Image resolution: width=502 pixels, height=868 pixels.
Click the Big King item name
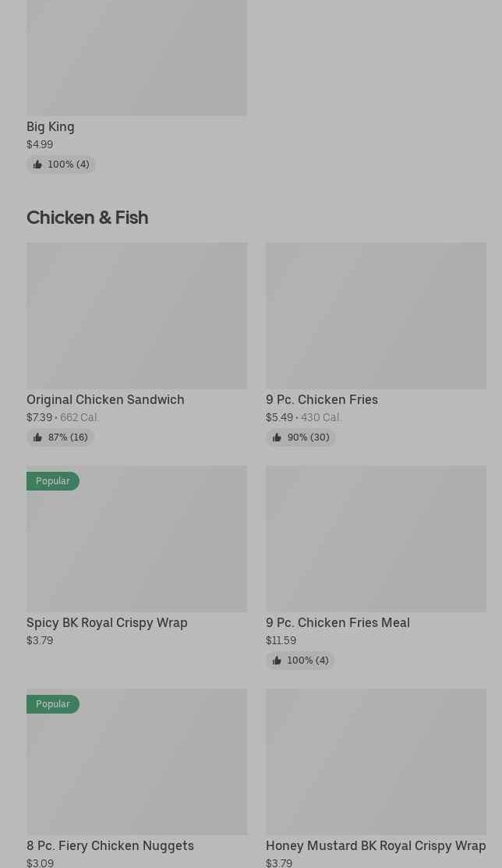51,126
